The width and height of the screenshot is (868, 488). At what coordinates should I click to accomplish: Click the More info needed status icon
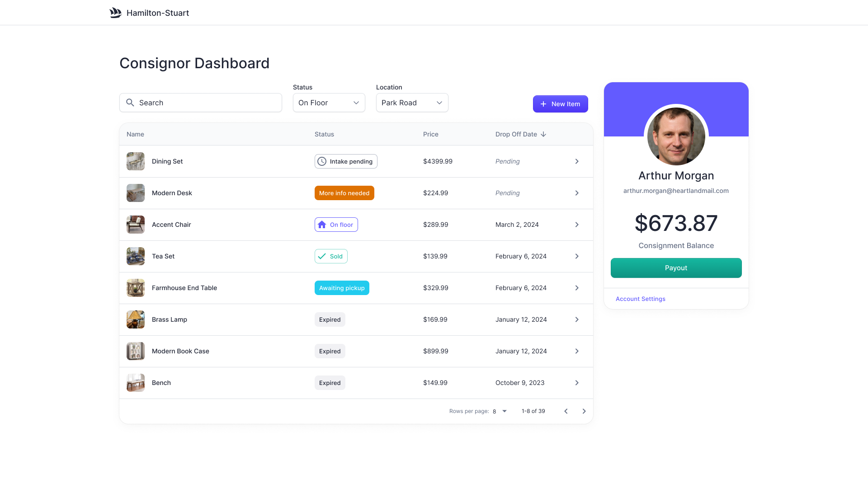(344, 193)
